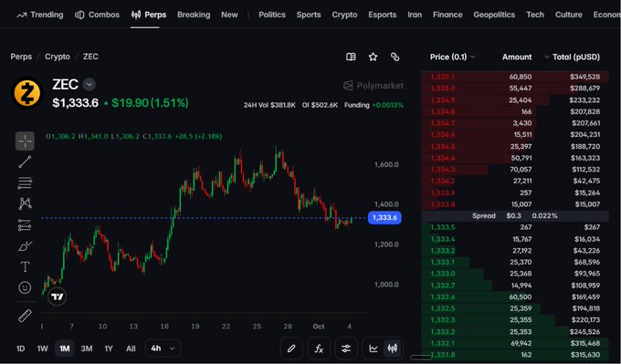Select the All time range
621x364 pixels.
point(131,348)
